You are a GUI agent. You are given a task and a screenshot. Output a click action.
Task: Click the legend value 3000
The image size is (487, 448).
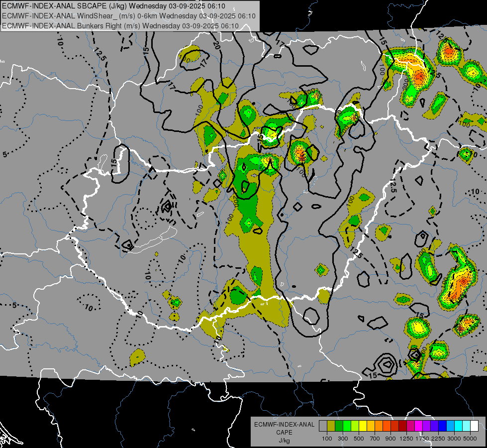click(454, 439)
